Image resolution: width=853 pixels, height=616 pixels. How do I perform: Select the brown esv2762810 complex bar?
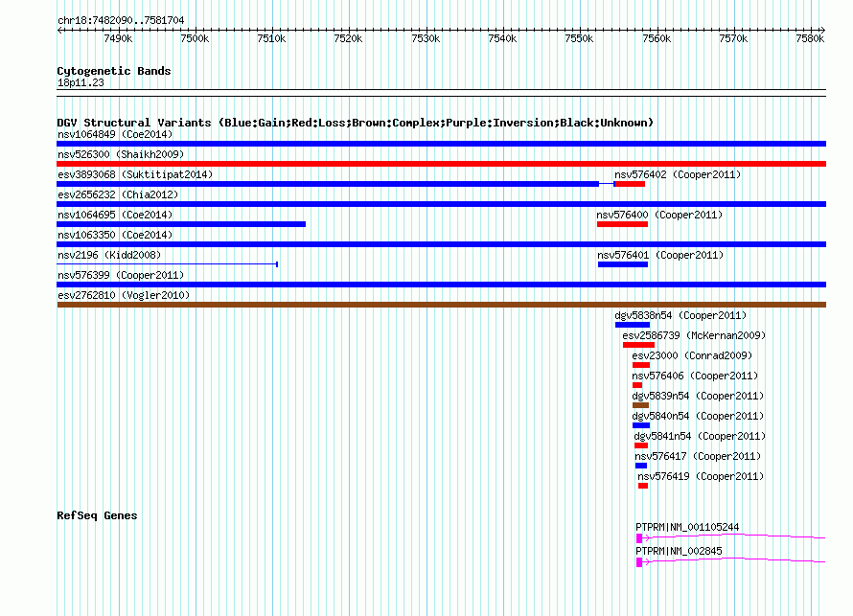click(x=441, y=305)
